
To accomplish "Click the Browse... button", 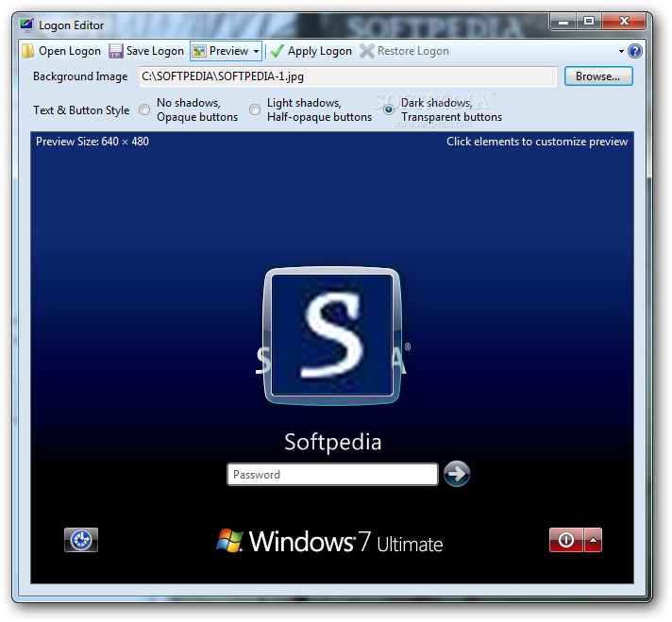I will coord(598,76).
